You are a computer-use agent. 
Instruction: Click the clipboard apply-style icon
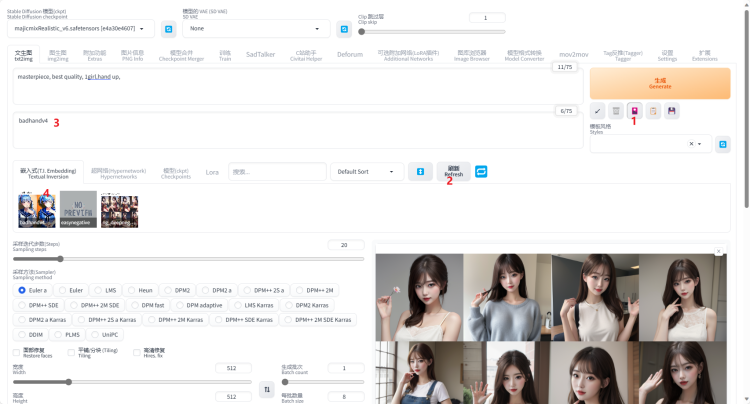point(652,111)
